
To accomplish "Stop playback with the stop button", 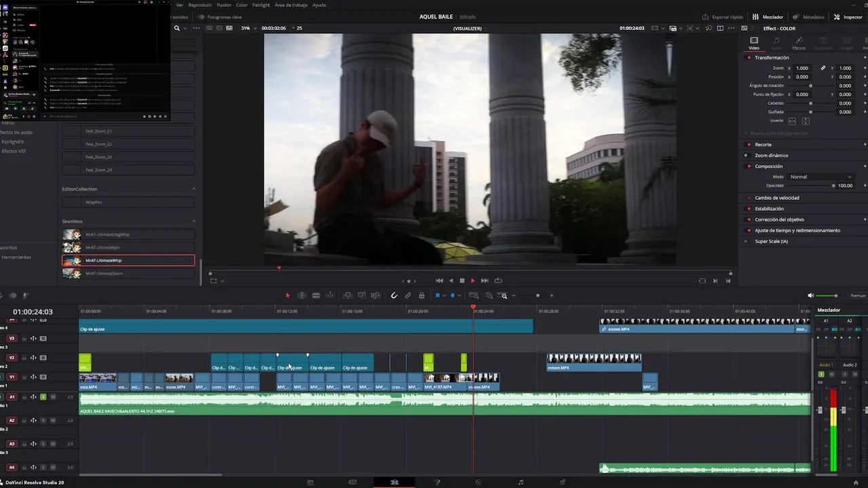I will 462,281.
